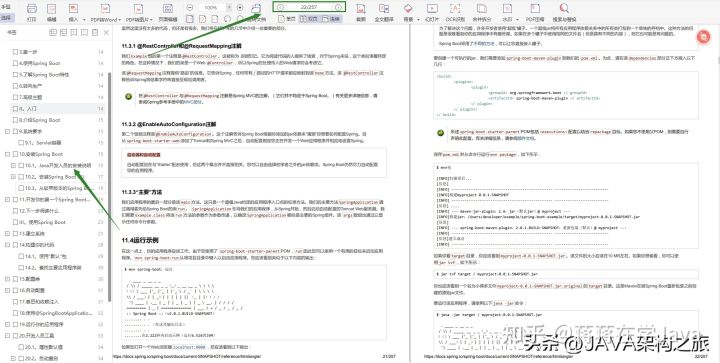Image resolution: width=720 pixels, height=363 pixels.
Task: Click the zoom out minus button
Action: [x=190, y=7]
